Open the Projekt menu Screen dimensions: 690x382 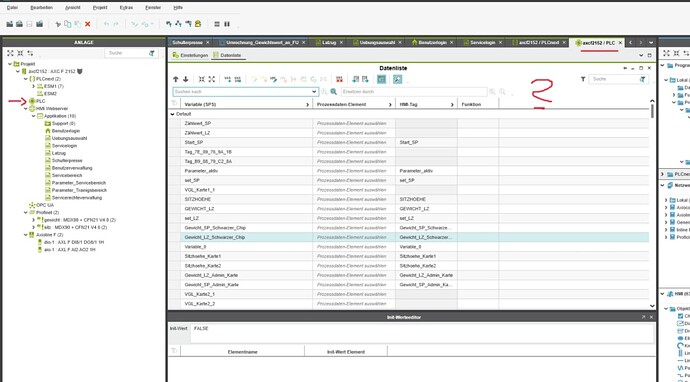(100, 7)
